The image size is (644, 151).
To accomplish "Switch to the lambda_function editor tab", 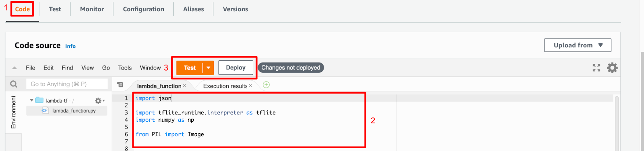I will tap(159, 86).
